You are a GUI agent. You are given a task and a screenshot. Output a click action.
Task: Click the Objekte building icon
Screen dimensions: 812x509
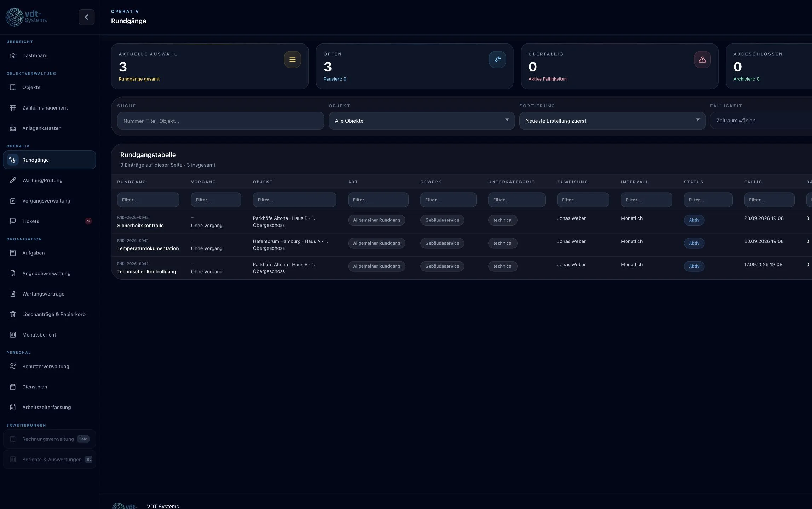tap(13, 87)
